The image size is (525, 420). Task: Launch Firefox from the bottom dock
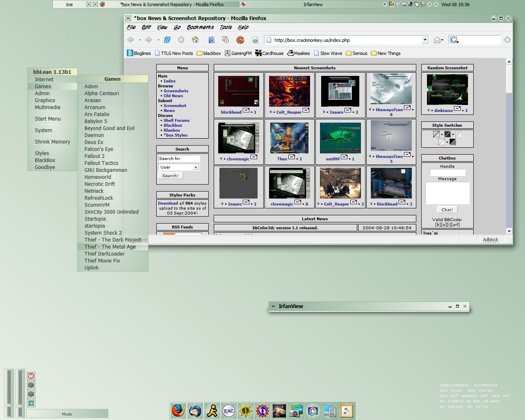point(178,411)
